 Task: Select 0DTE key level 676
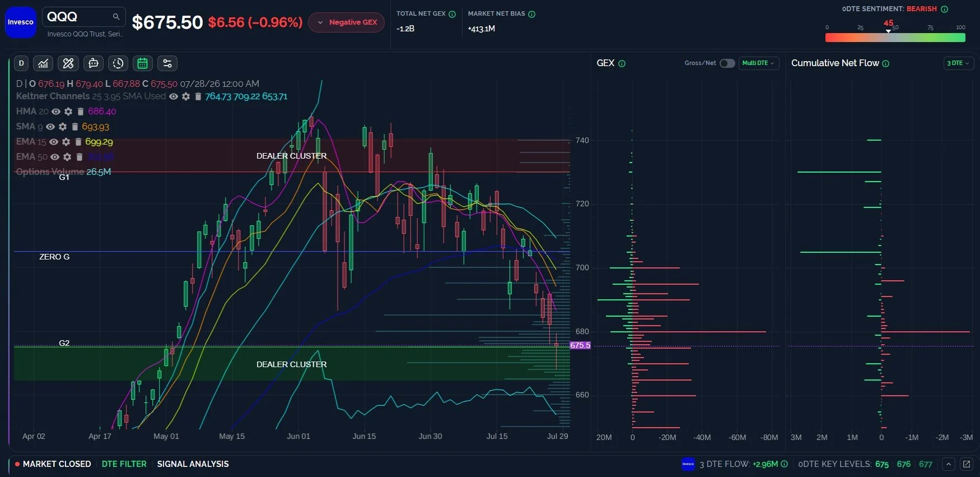(903, 464)
